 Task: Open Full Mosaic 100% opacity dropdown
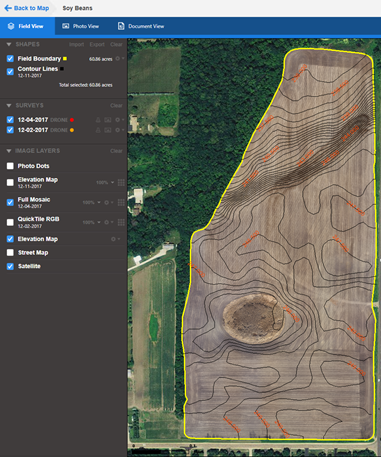click(x=91, y=202)
